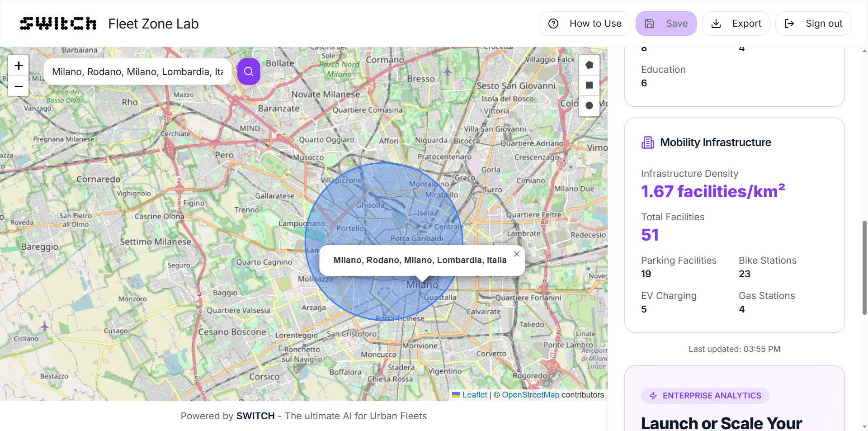Viewport: 868px width, 431px height.
Task: Click the map zoom out minus button
Action: pos(19,86)
